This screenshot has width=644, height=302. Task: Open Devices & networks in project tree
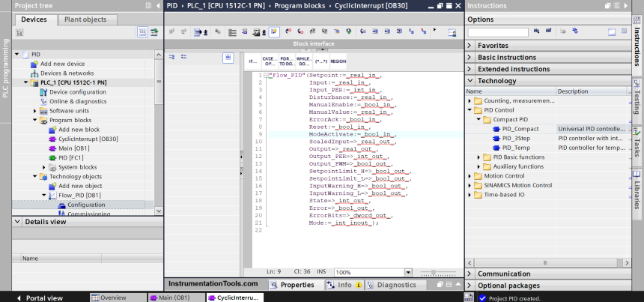pyautogui.click(x=67, y=73)
